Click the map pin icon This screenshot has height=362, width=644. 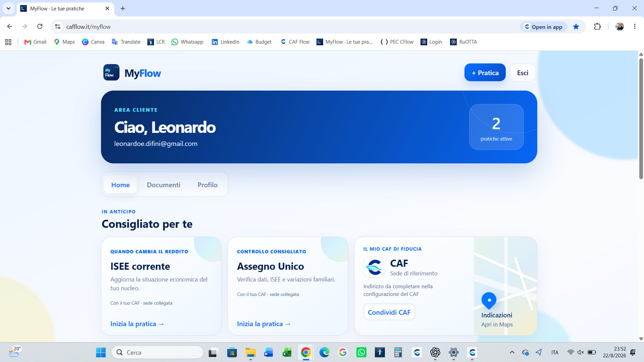point(489,301)
